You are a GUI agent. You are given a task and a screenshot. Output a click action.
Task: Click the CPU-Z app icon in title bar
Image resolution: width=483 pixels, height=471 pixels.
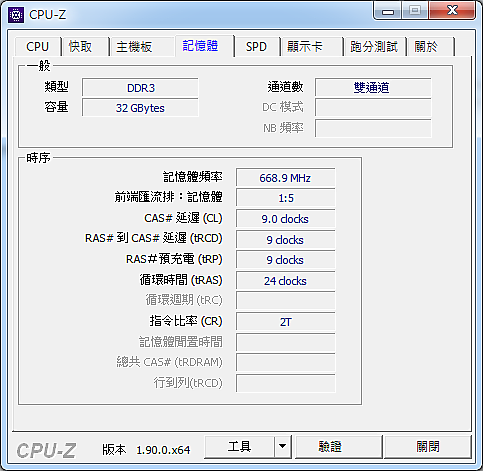tap(16, 15)
